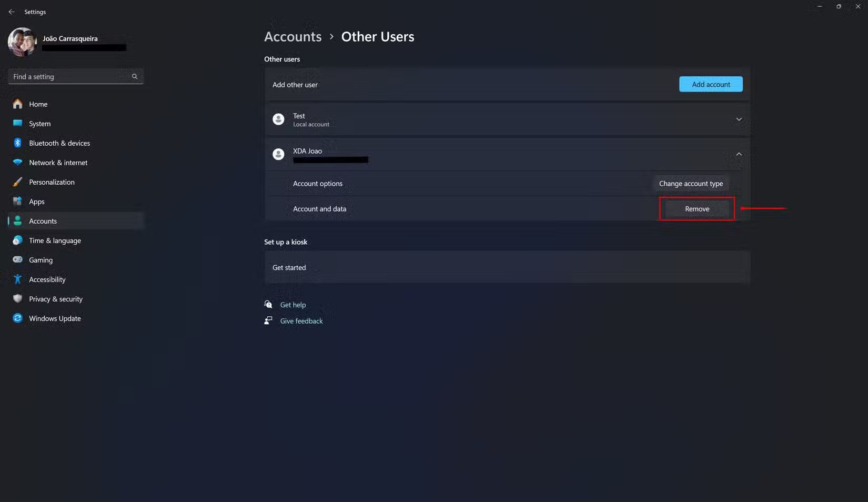Viewport: 868px width, 502px height.
Task: Click the search magnifier icon
Action: point(135,77)
